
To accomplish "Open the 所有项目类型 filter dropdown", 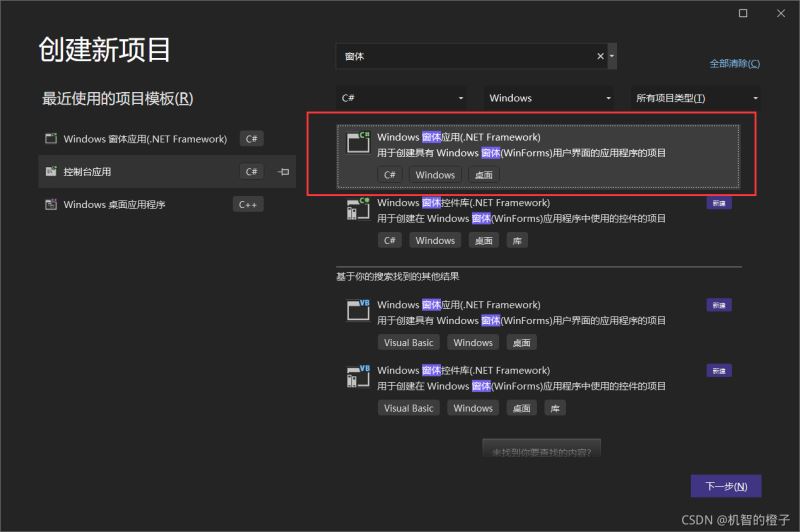I will pyautogui.click(x=696, y=98).
